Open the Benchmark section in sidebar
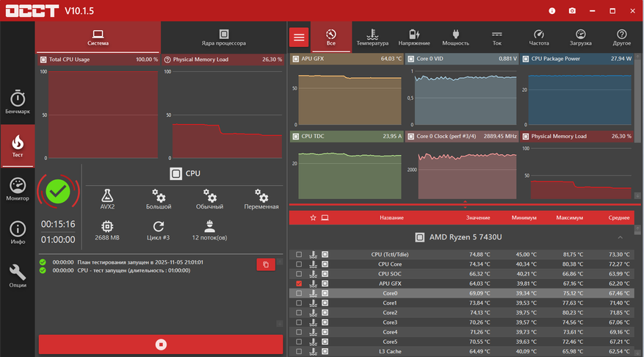 click(18, 102)
